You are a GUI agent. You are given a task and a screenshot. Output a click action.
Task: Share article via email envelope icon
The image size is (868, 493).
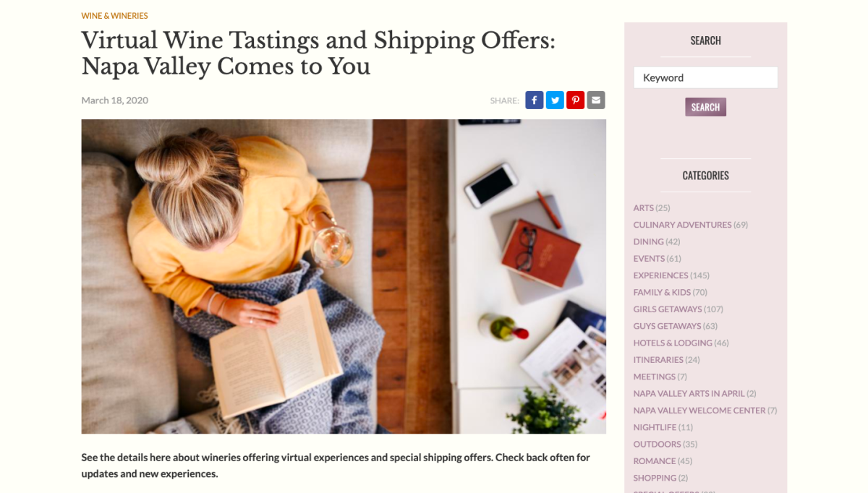pos(596,100)
